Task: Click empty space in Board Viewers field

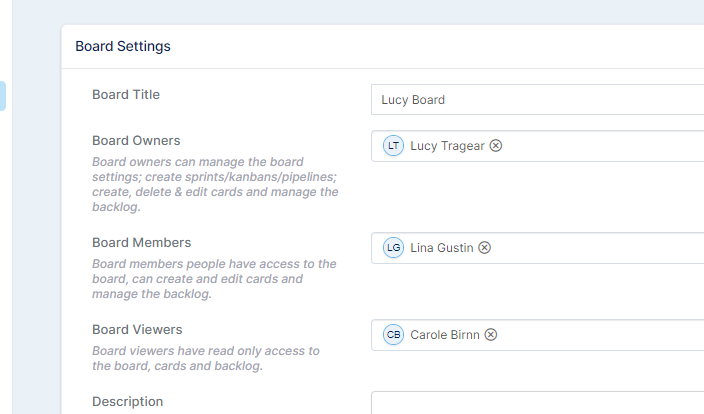Action: tap(599, 335)
